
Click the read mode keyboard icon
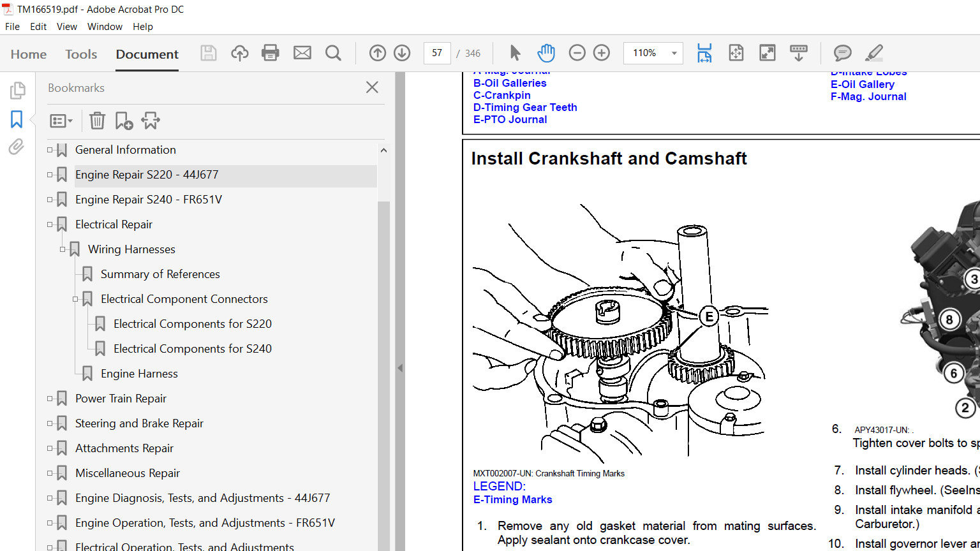coord(799,53)
